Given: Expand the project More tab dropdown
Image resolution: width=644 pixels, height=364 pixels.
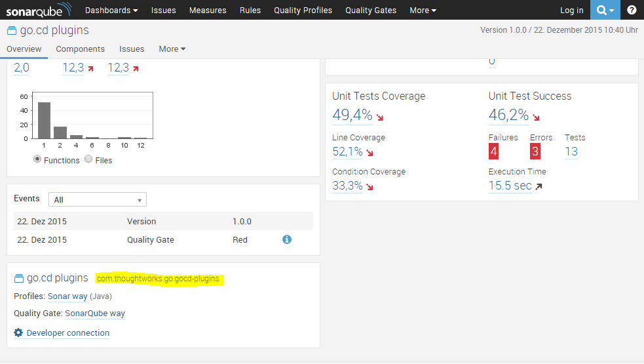Looking at the screenshot, I should [172, 49].
